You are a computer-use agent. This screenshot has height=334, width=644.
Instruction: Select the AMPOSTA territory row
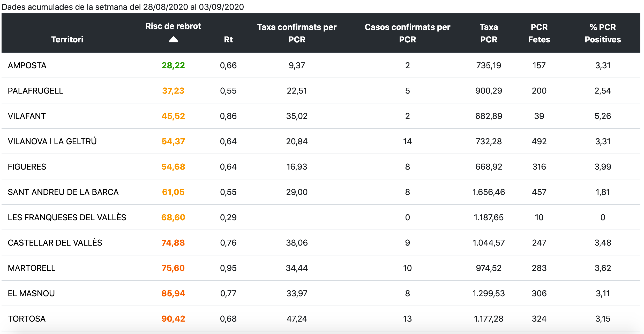point(27,65)
